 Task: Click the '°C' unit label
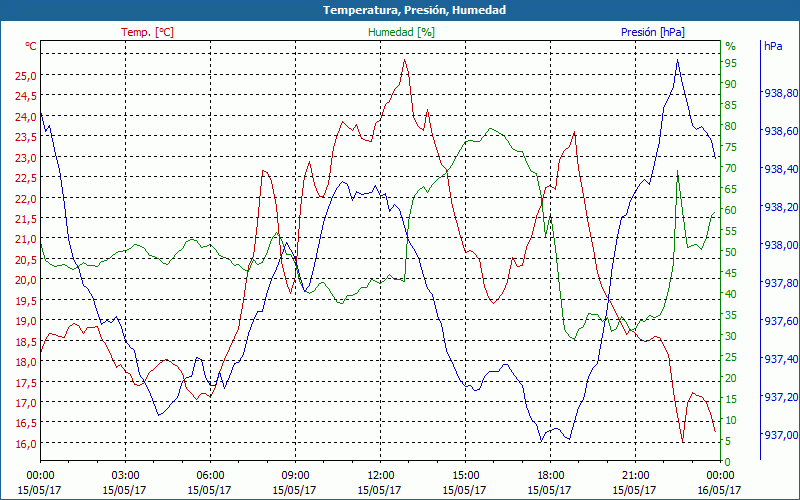tap(31, 46)
